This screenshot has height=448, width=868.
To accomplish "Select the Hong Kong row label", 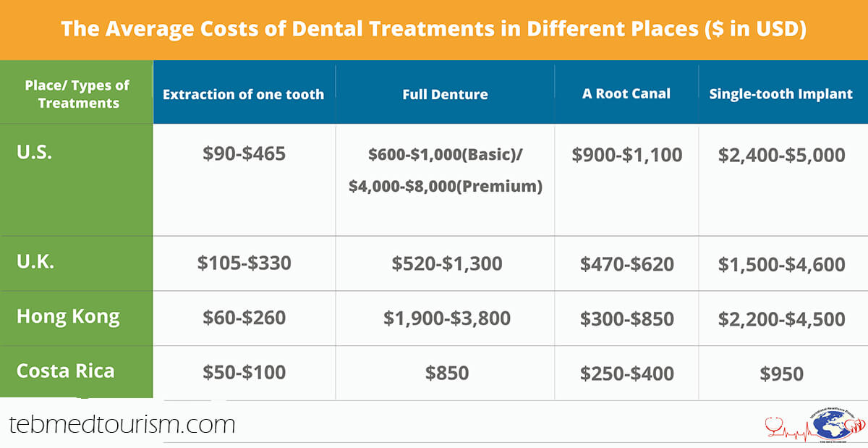I will (68, 317).
